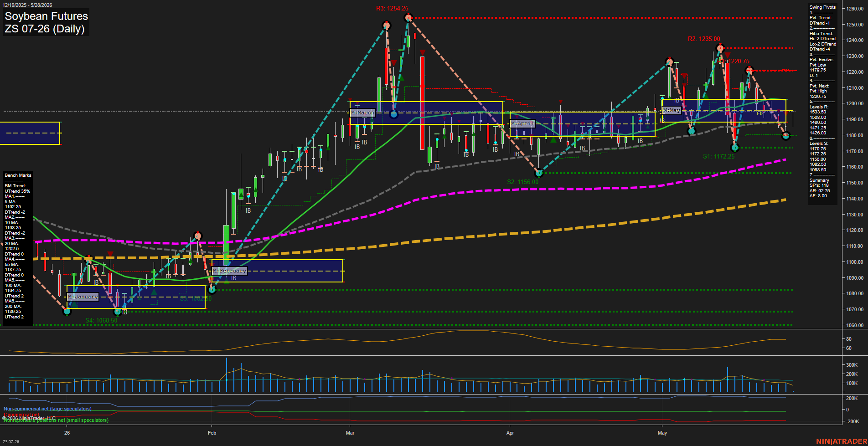Click the AF: 8.00 summary line

(x=818, y=196)
